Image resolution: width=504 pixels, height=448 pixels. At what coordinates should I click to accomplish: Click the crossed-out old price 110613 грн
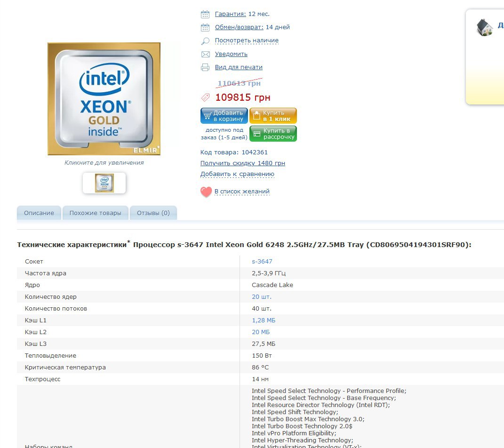[239, 83]
